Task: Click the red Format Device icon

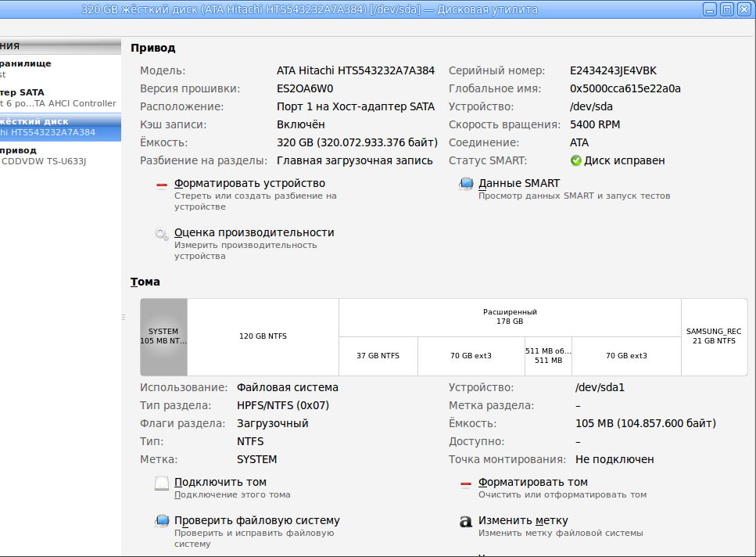Action: [x=162, y=185]
